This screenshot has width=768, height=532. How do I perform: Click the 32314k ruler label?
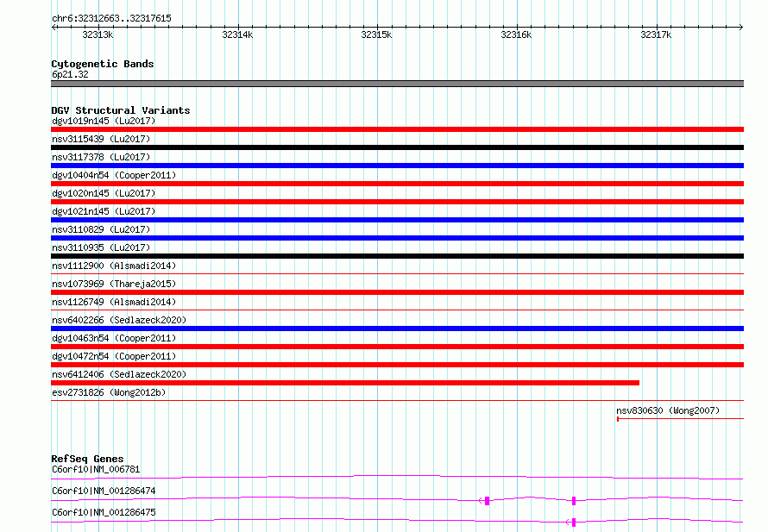coord(237,34)
